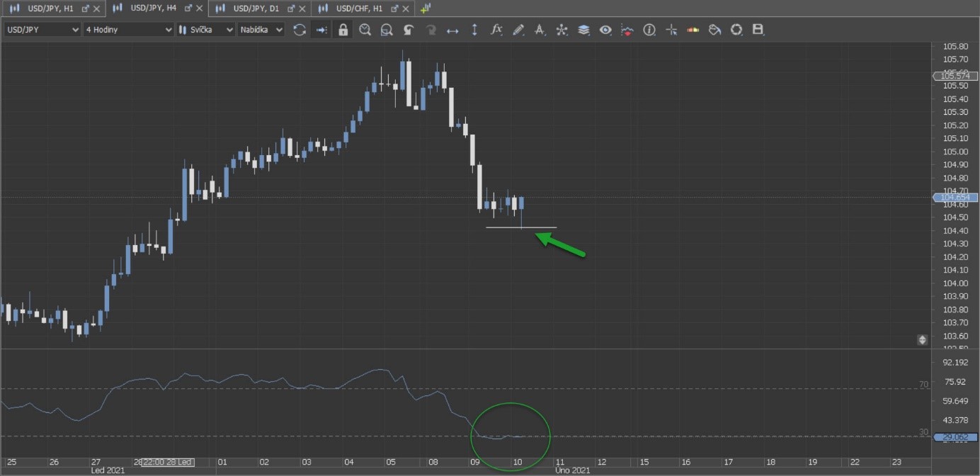Detach the USD/JPY, D1 tab into a window

tap(291, 8)
